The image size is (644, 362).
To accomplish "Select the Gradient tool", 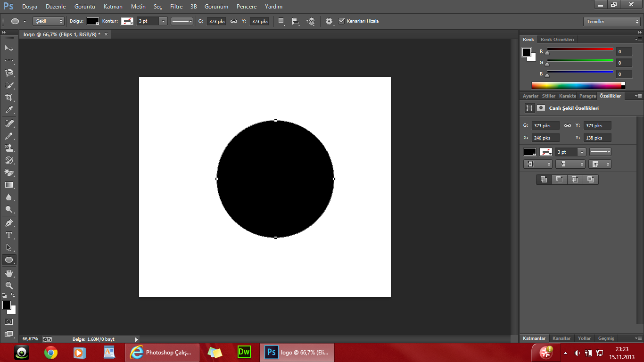I will pos(9,185).
